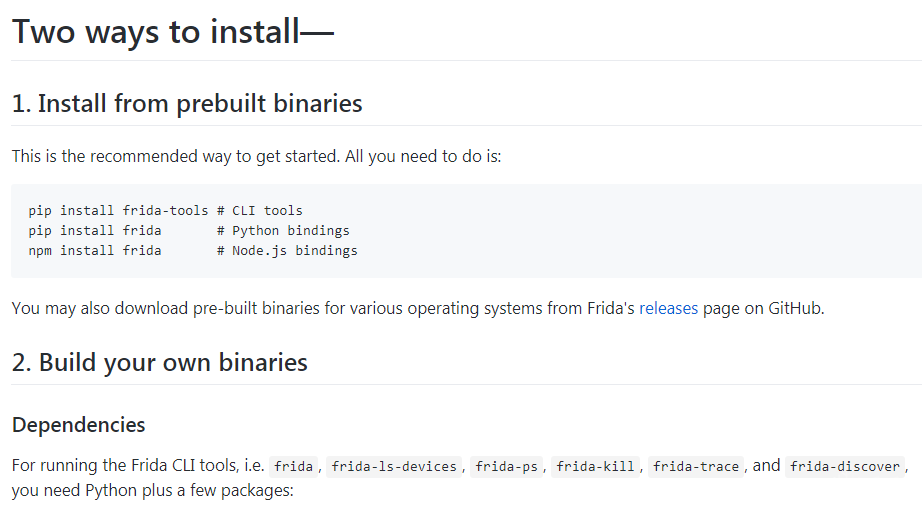
Task: Click the "npm install frida" command
Action: pos(95,251)
